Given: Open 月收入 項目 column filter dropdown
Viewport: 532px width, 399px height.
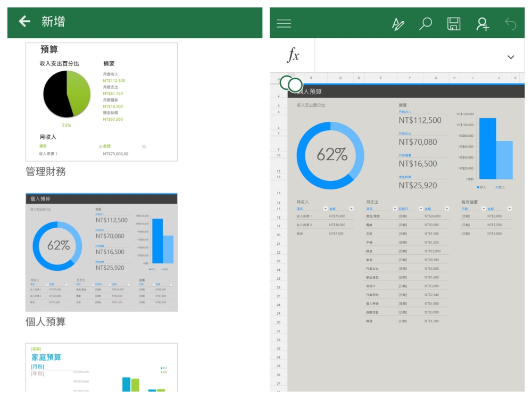Looking at the screenshot, I should tap(325, 209).
